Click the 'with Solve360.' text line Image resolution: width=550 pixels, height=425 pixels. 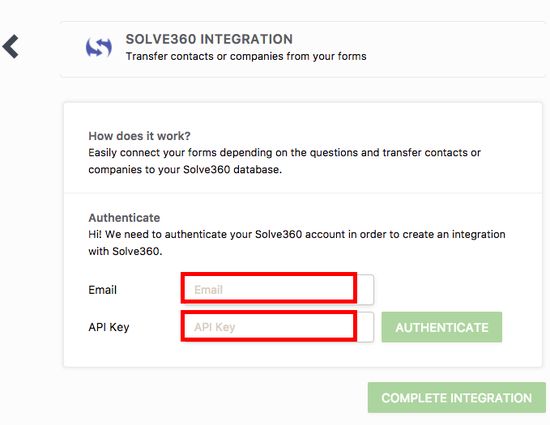point(125,251)
